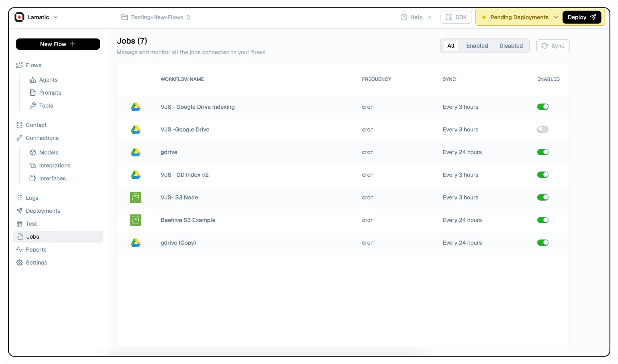
Task: Turn off the VJS- S3 Node toggle
Action: [x=543, y=197]
